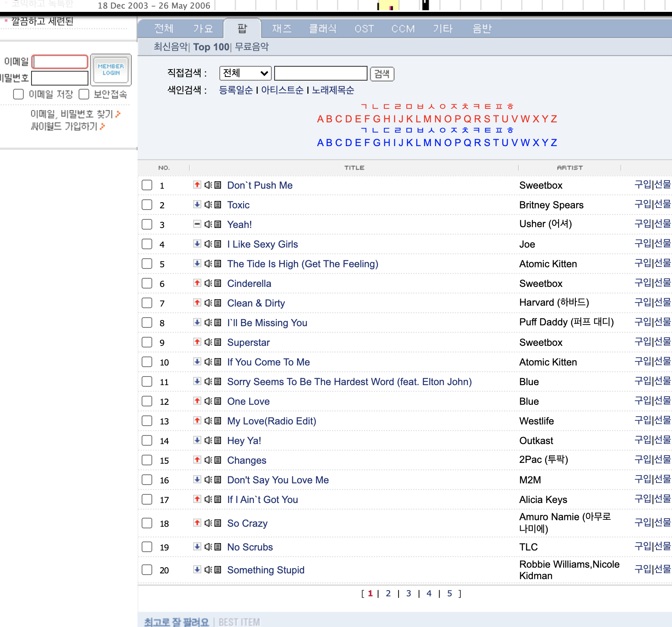Select checkbox for song 13 Westlife
The image size is (672, 627).
pos(147,421)
